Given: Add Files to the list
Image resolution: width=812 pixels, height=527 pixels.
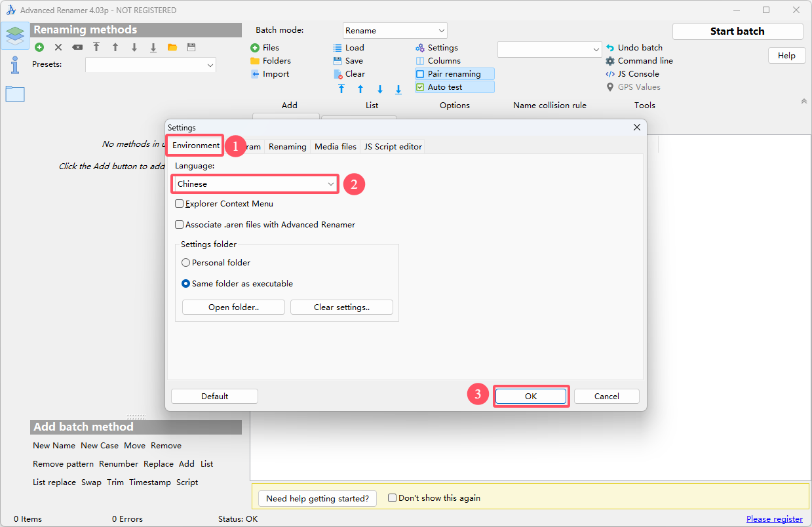Looking at the screenshot, I should pos(265,48).
